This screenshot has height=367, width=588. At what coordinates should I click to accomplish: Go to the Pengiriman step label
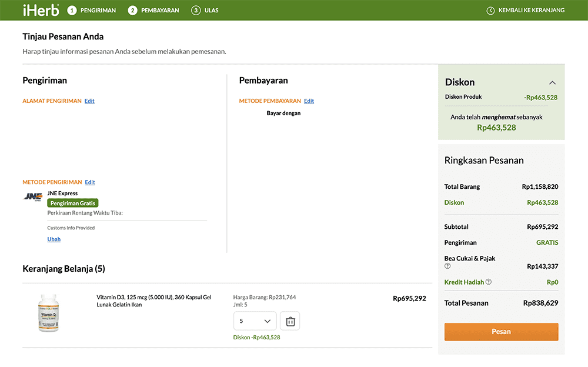[x=98, y=11]
